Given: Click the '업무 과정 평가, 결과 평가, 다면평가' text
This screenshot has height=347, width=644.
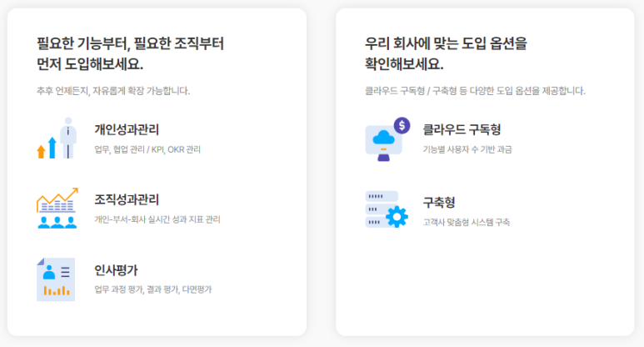Looking at the screenshot, I should [153, 289].
